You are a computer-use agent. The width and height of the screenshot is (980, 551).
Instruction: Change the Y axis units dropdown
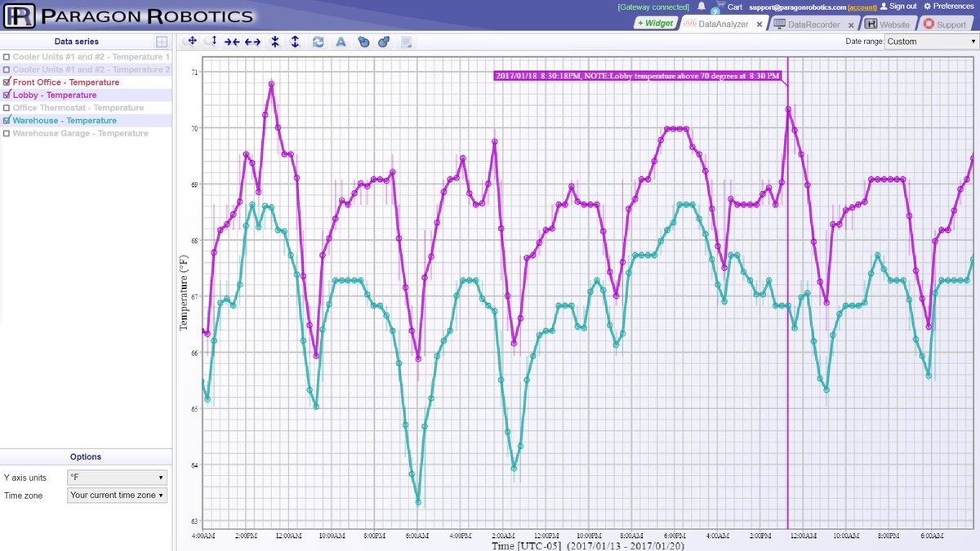[x=116, y=478]
